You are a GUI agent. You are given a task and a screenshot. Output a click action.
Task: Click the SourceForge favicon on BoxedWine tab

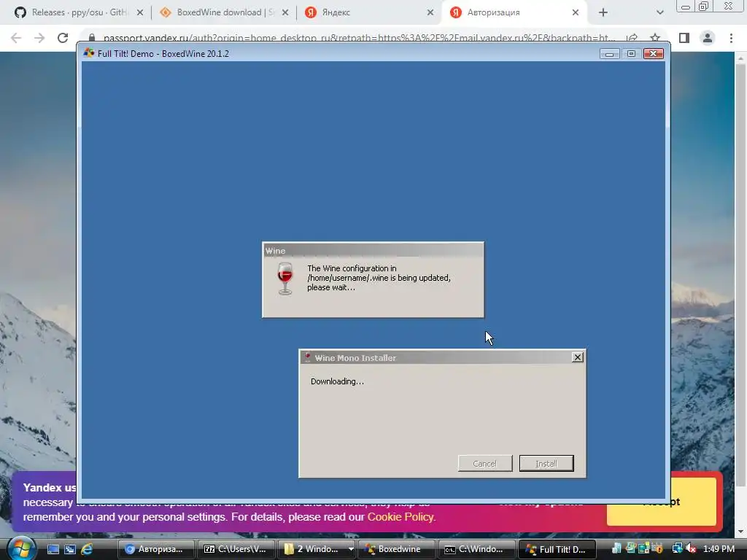click(x=166, y=12)
